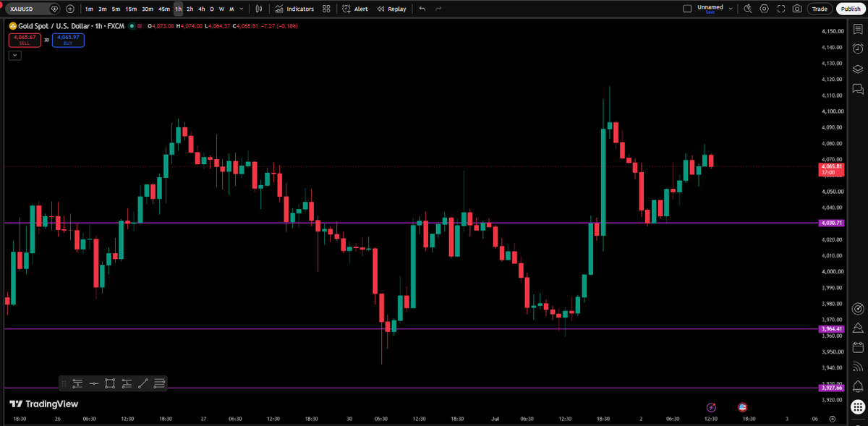Open the object tree layers panel
Viewport: 868px width, 426px height.
[858, 69]
